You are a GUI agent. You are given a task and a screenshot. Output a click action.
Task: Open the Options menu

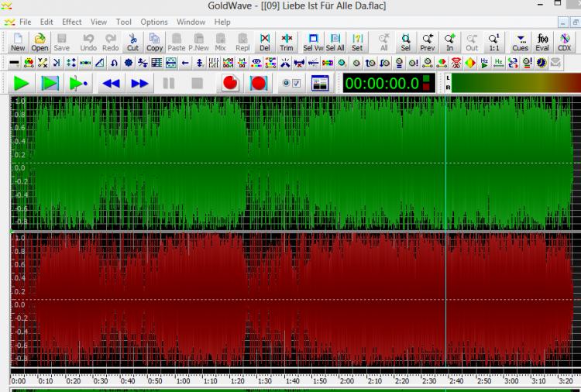(x=154, y=22)
